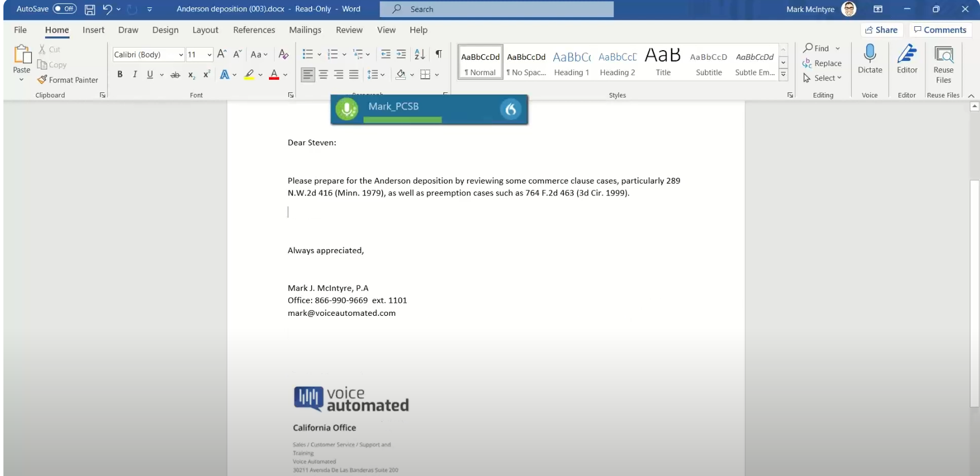
Task: Click the green Dragon microphone button
Action: click(x=346, y=109)
